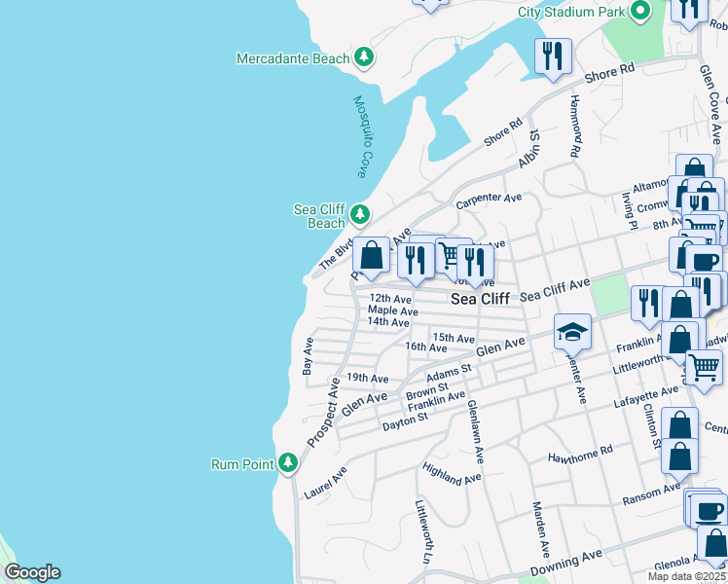Open the shopping bag marker above Littleworth label

(679, 341)
